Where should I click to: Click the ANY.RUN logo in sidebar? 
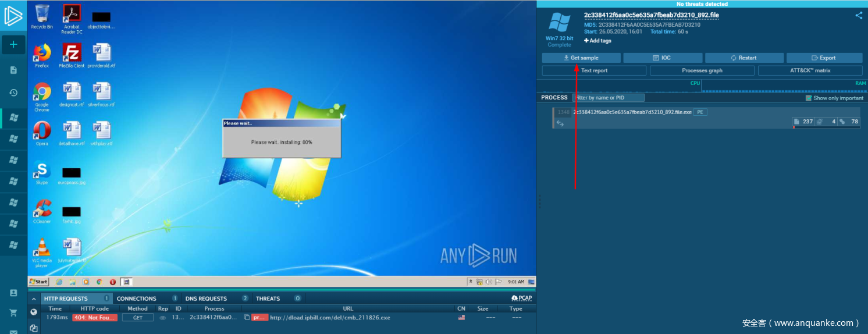(x=13, y=16)
